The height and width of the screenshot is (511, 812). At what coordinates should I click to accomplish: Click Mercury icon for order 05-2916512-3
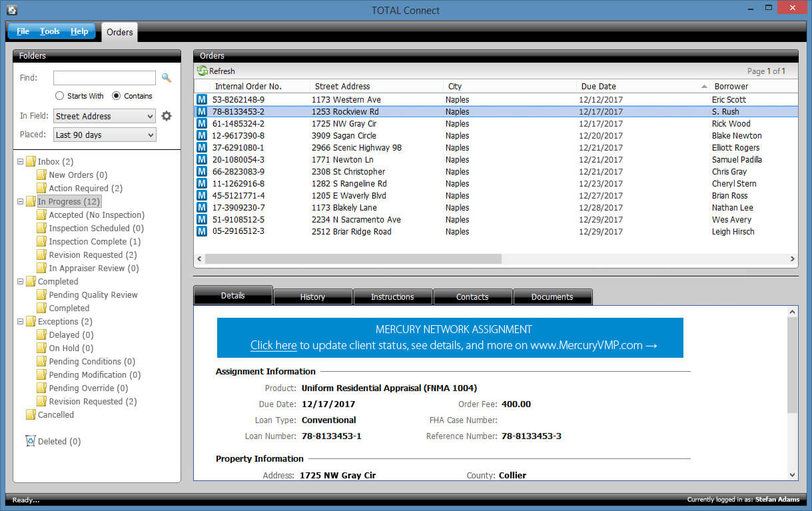click(202, 232)
